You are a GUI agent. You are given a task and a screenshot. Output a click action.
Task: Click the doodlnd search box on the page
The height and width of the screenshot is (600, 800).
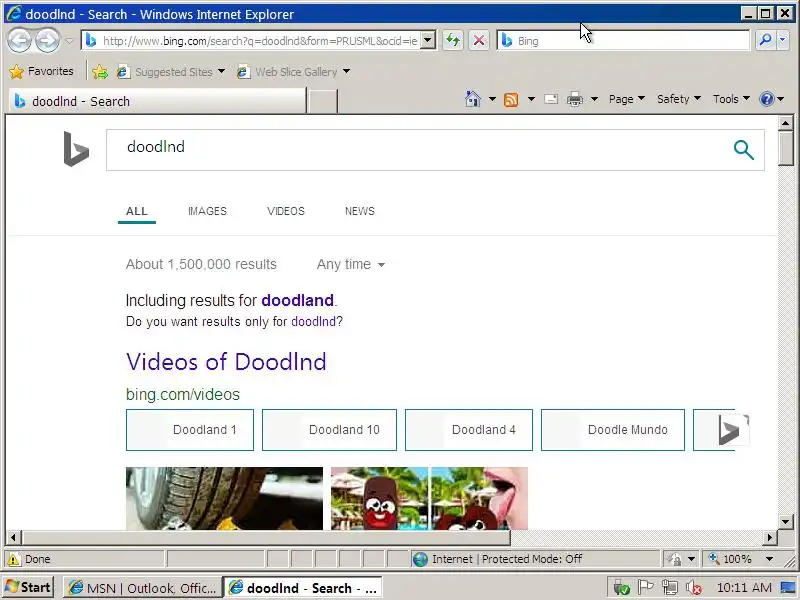(x=418, y=149)
